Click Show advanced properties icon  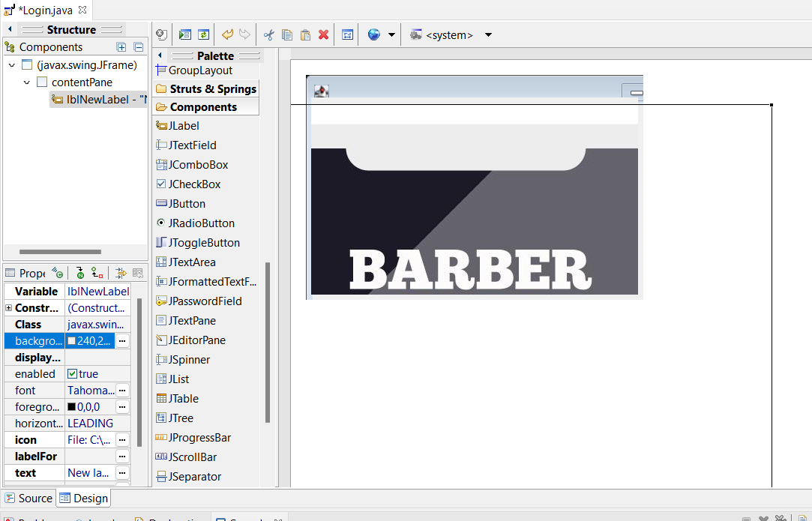121,273
